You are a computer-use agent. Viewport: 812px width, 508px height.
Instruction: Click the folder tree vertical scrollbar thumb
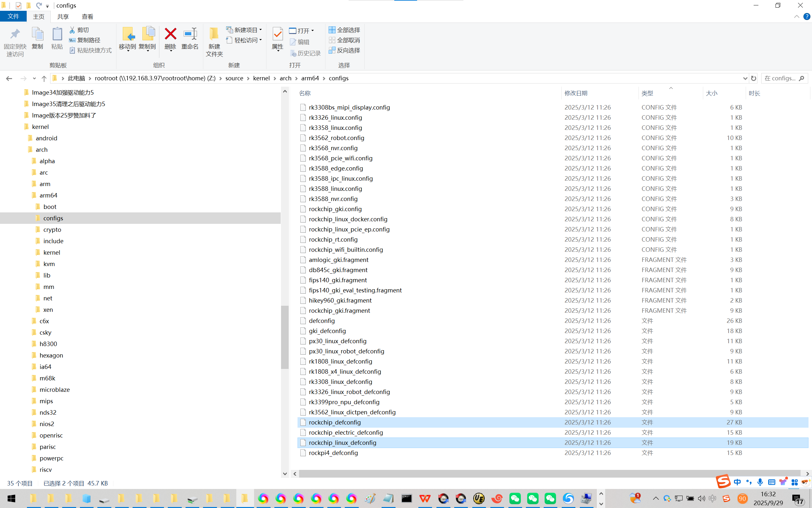[285, 337]
